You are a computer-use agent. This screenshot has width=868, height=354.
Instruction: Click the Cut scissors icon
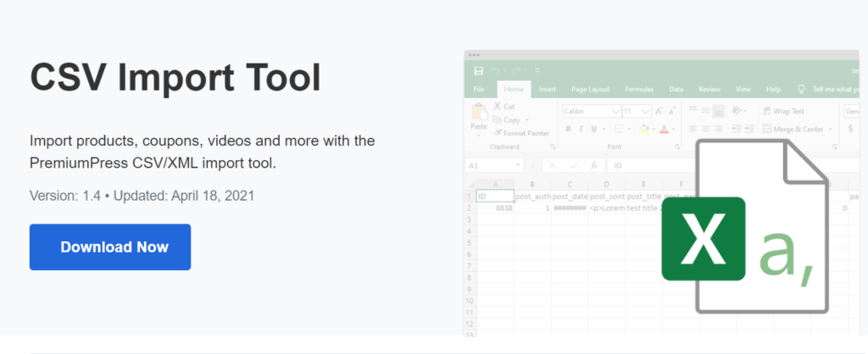(497, 106)
